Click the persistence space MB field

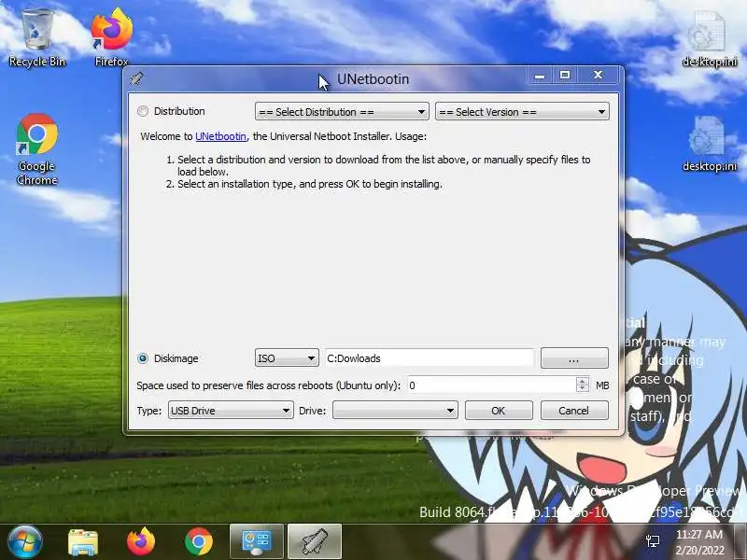point(492,385)
